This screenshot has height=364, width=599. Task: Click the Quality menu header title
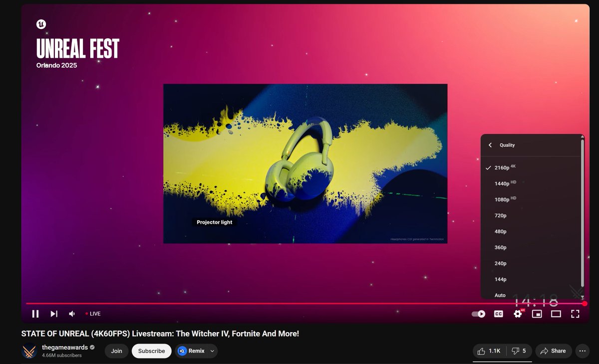pyautogui.click(x=507, y=145)
